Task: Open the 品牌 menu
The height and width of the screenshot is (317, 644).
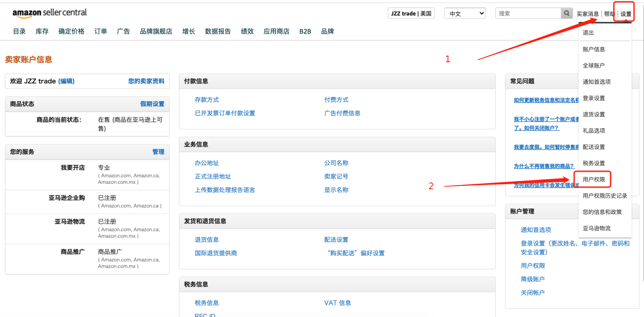Action: [x=327, y=32]
